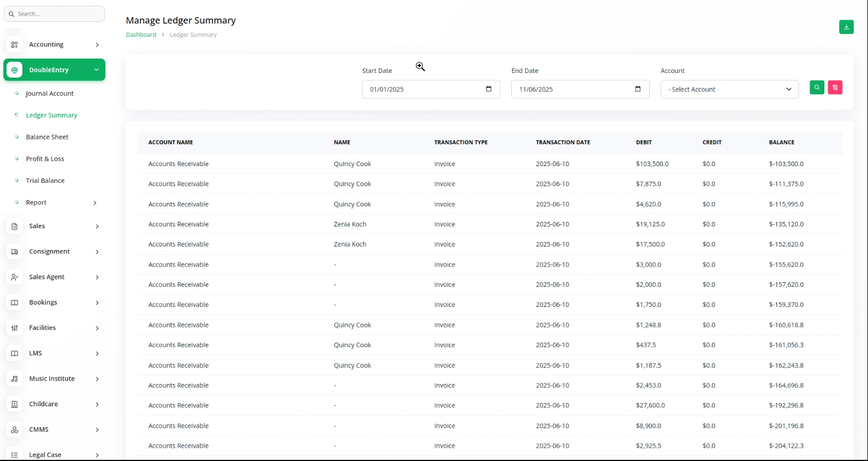Click the DoubleEntry scales icon in sidebar

15,70
